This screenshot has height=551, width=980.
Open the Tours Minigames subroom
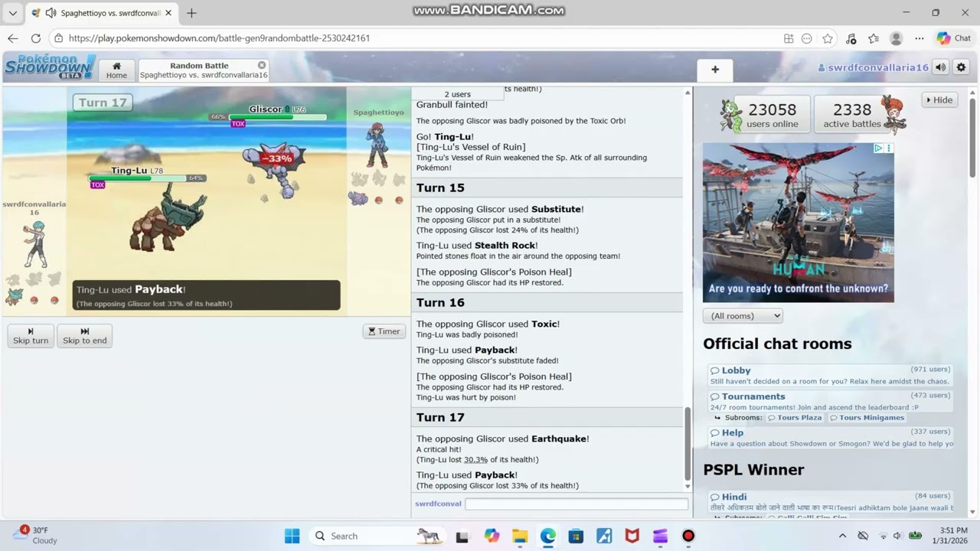(867, 418)
